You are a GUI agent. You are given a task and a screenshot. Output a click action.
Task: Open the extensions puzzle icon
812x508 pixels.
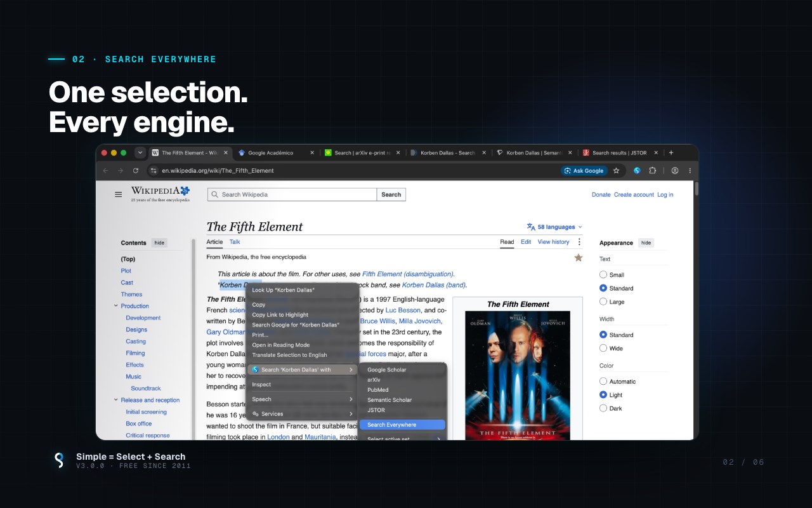pos(652,171)
